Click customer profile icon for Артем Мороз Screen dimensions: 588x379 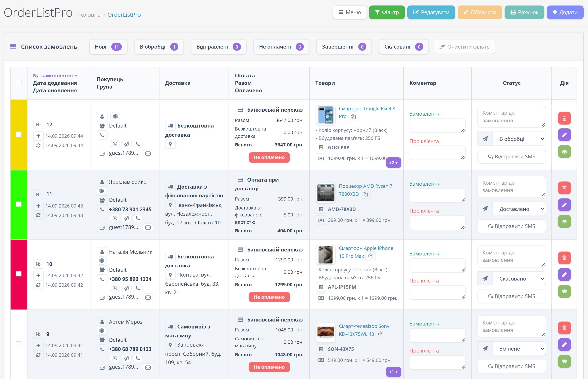click(x=102, y=322)
